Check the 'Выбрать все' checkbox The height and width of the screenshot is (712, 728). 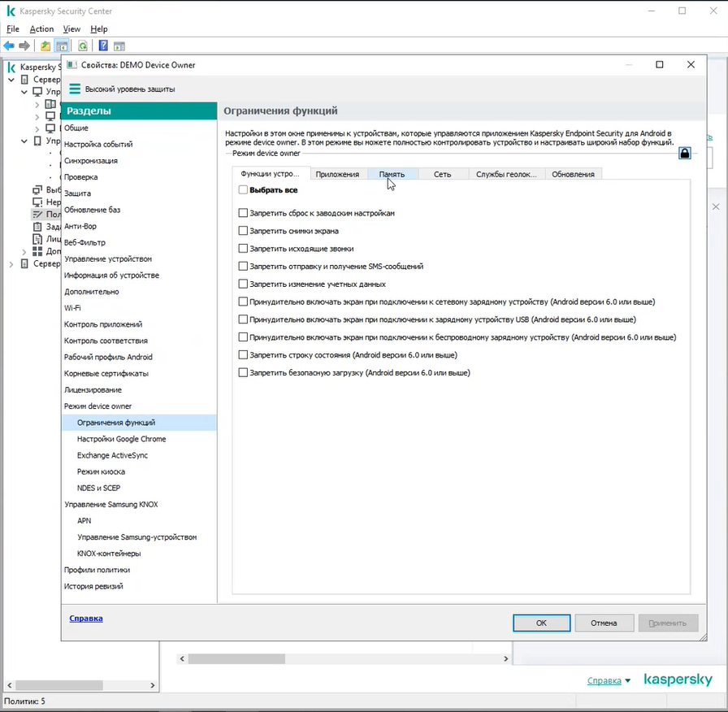pos(243,189)
